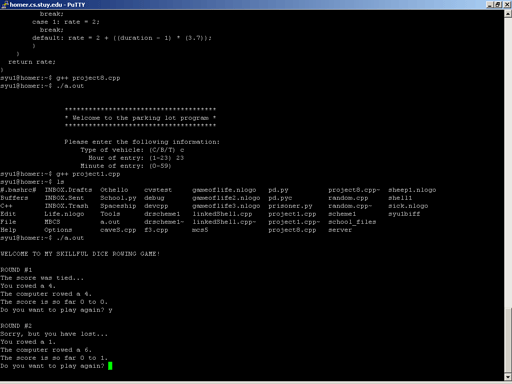Viewport: 512px width, 384px height.
Task: Click 'The score is so far 0 to 0.' line
Action: point(54,302)
